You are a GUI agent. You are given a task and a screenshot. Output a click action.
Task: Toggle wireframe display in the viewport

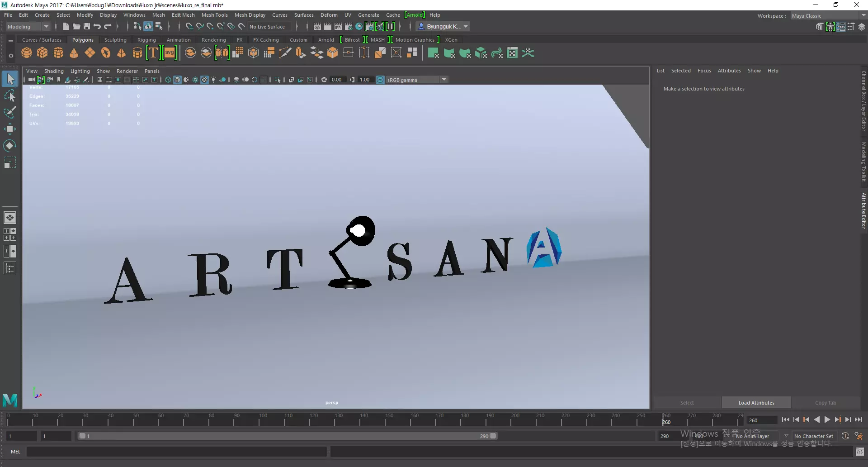point(168,80)
